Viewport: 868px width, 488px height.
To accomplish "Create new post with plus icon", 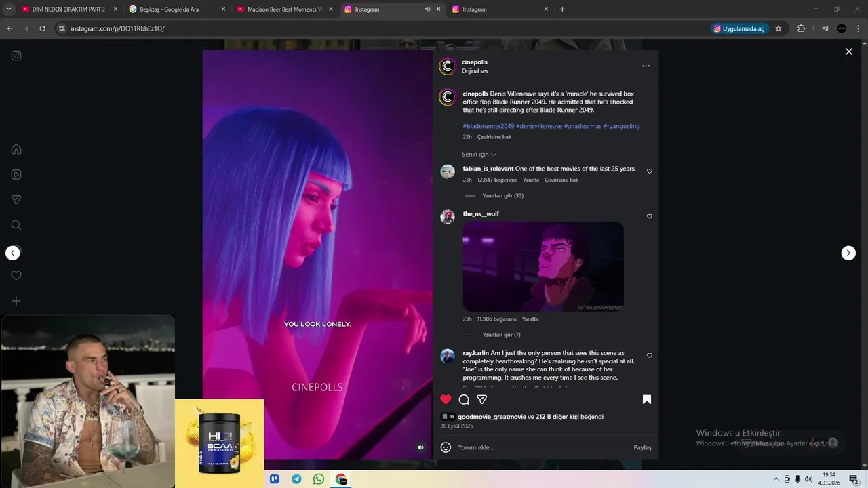I will coord(16,301).
